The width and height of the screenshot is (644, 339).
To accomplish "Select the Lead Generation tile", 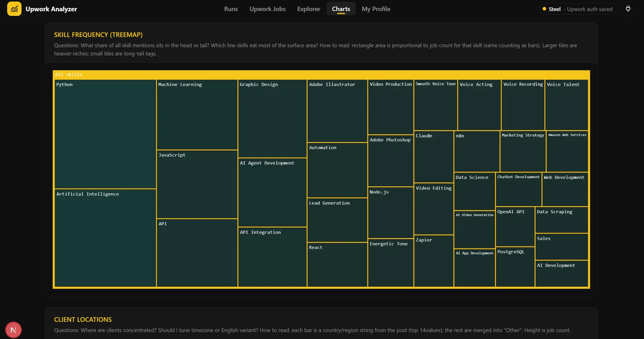I will (337, 220).
